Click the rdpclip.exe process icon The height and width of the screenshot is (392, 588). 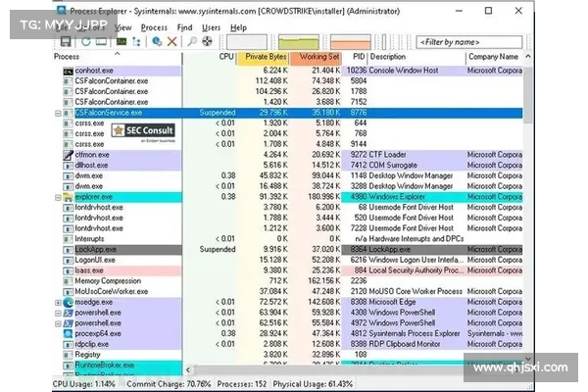68,344
